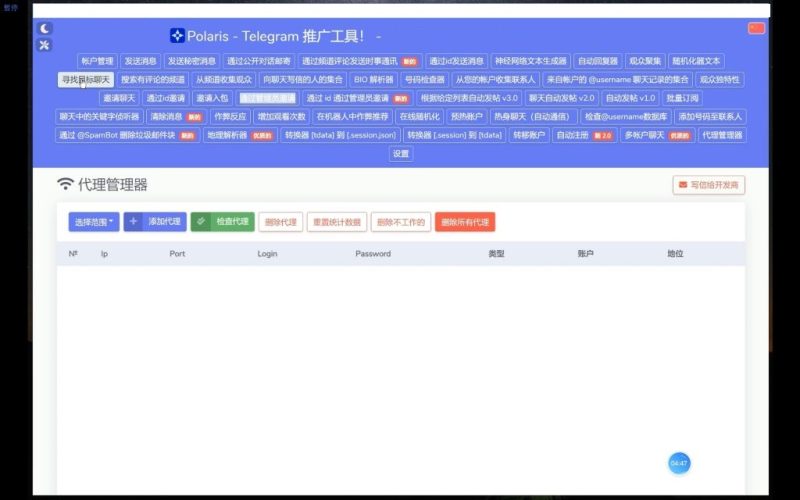This screenshot has height=500, width=800.
Task: Open 地理解析器 menu item
Action: [240, 135]
